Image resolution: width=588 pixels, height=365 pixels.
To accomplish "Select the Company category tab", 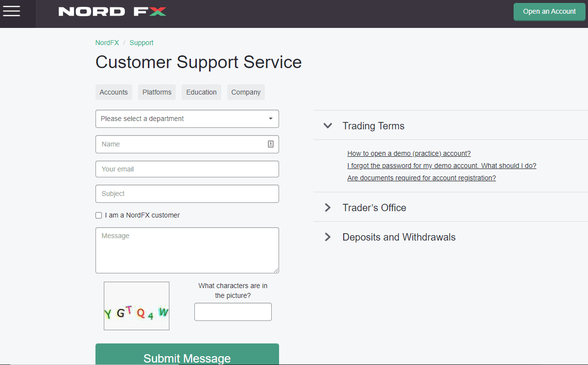I will 246,92.
